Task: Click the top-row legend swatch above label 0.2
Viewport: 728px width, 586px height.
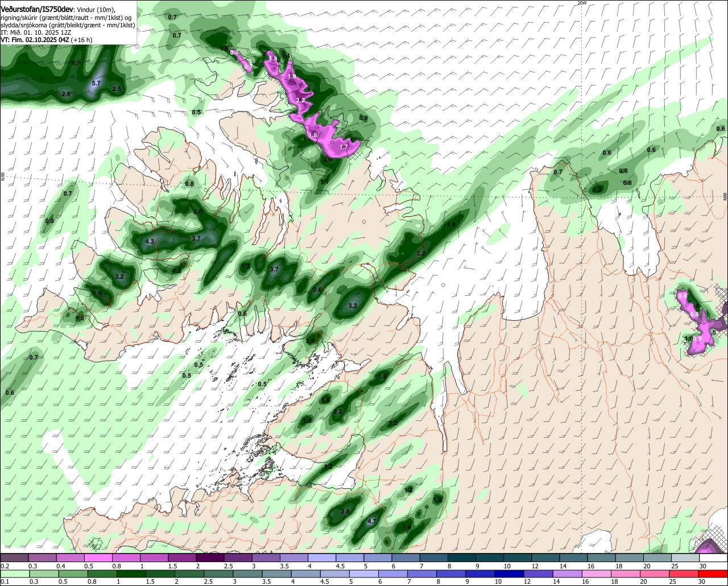Action: pos(14,558)
